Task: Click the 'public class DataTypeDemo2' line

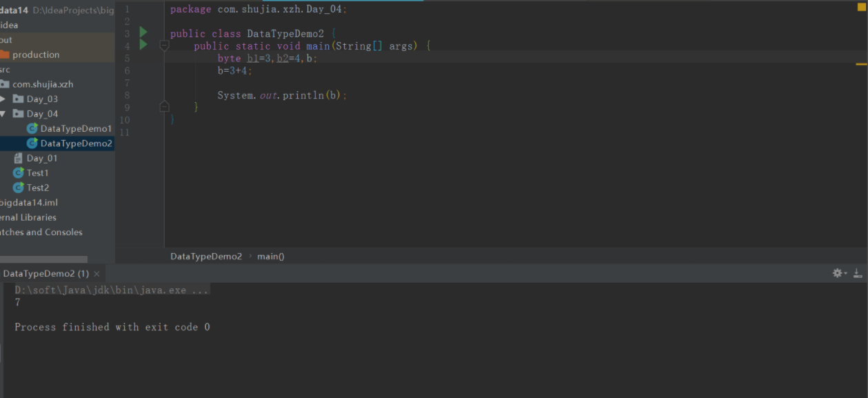Action: [252, 34]
